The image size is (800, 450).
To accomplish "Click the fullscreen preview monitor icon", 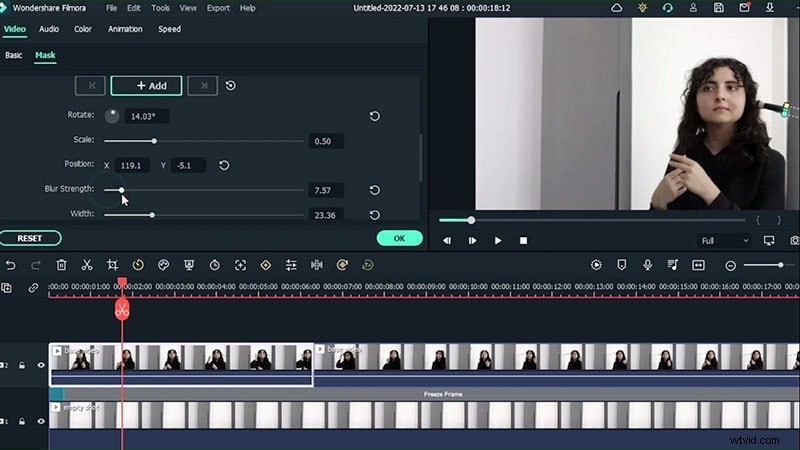I will [x=769, y=240].
